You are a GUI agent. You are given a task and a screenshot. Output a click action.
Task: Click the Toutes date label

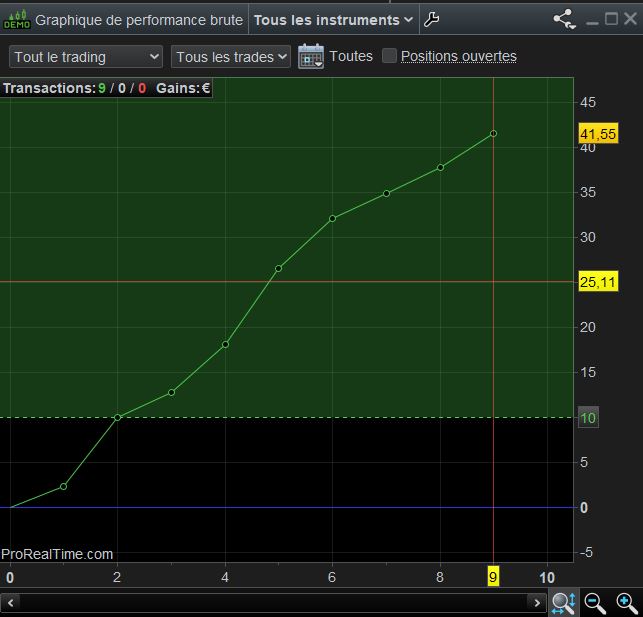point(350,56)
